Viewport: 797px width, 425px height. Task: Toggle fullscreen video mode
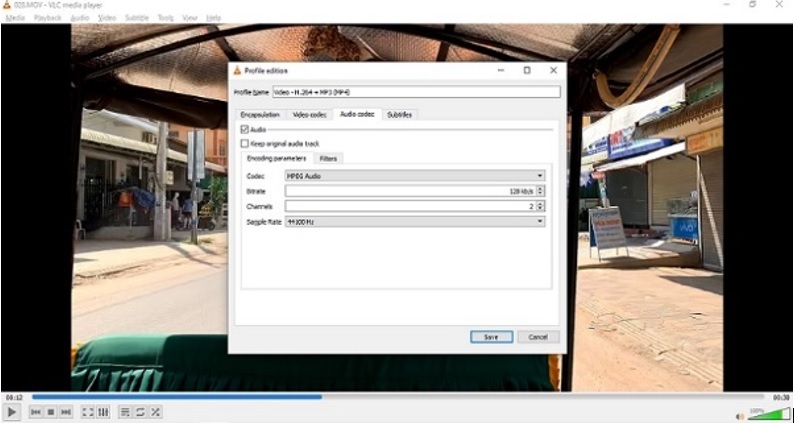point(88,412)
